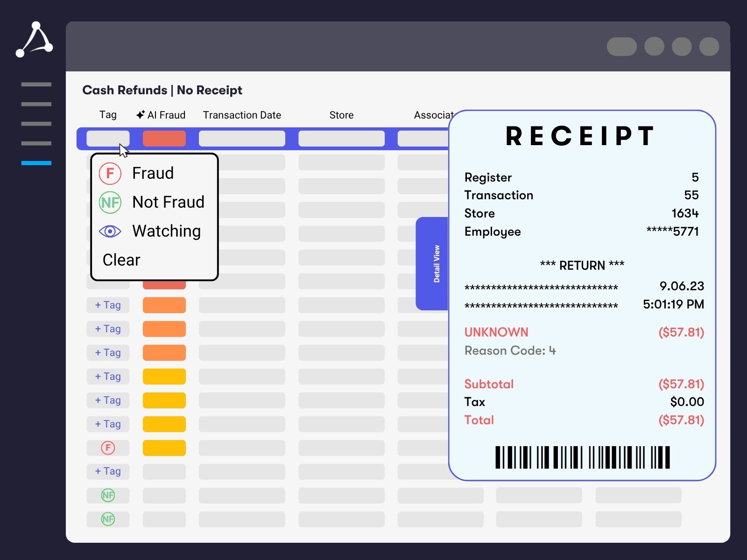
Task: Click the top sidebar menu line
Action: point(36,84)
